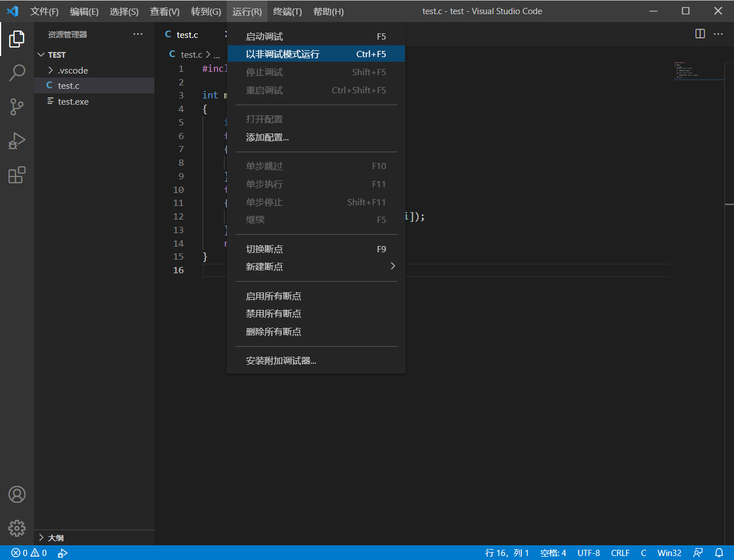Open the Search view in activity bar
This screenshot has width=734, height=560.
17,72
